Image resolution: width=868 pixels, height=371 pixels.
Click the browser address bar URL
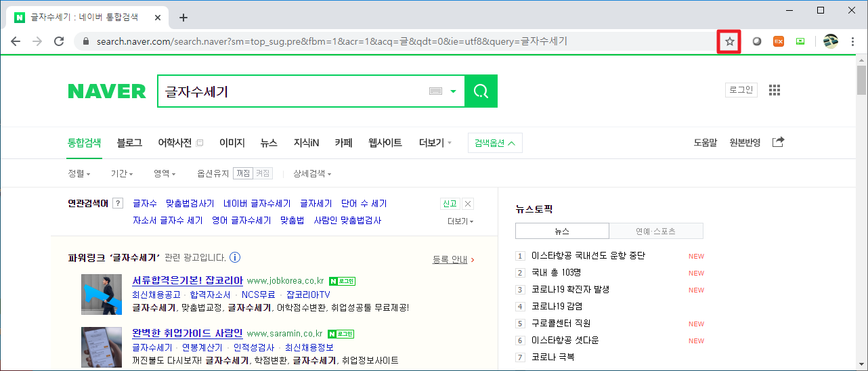point(332,41)
